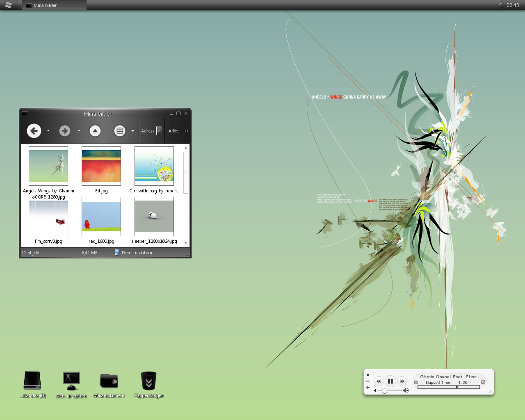Click the minus button on music player
Image resolution: width=525 pixels, height=420 pixels.
pyautogui.click(x=368, y=381)
